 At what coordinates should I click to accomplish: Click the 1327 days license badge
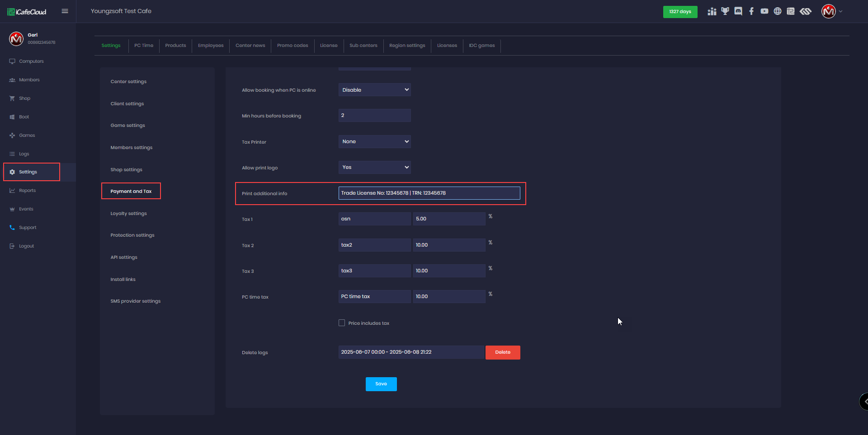coord(680,12)
